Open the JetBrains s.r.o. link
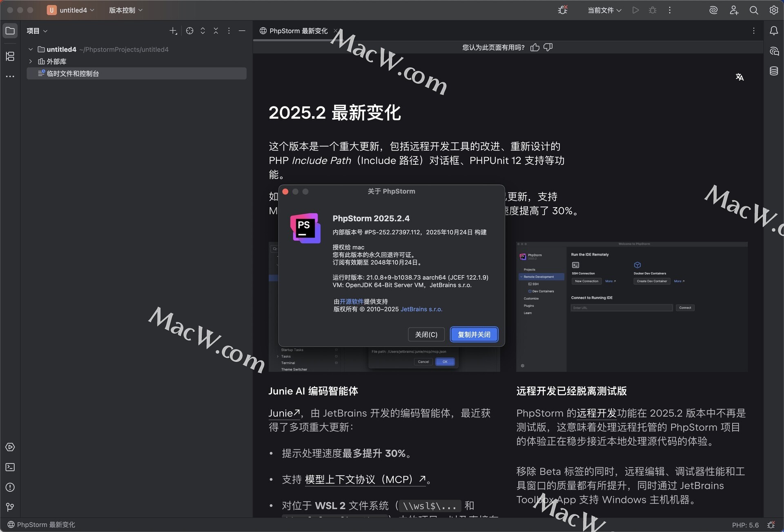The height and width of the screenshot is (532, 784). point(421,309)
